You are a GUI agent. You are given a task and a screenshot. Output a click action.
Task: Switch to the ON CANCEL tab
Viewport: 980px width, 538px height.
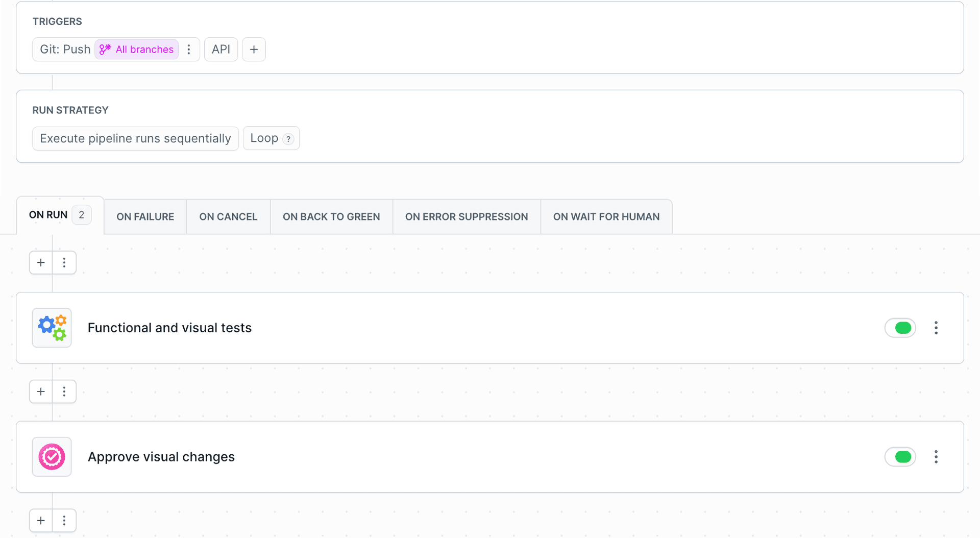point(229,217)
